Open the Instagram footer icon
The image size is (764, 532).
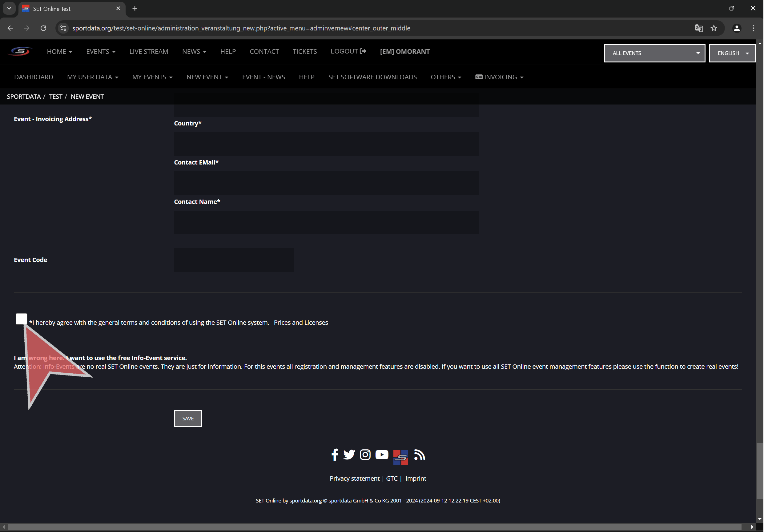pos(365,455)
